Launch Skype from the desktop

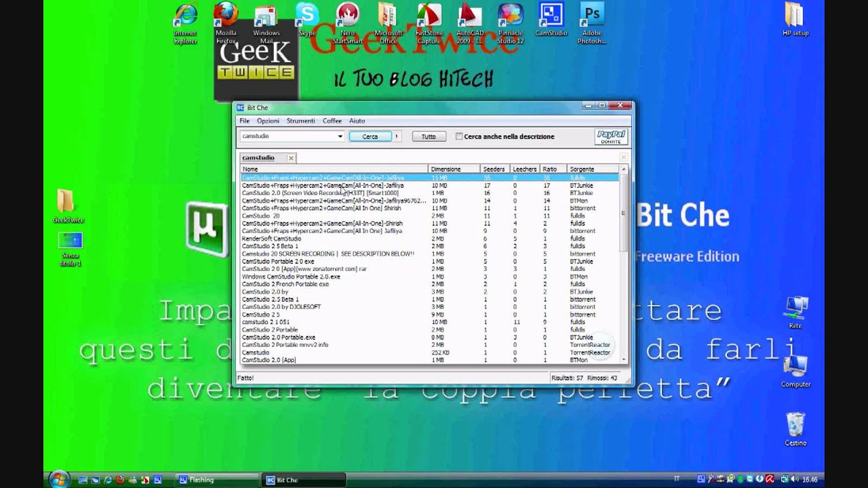[307, 20]
